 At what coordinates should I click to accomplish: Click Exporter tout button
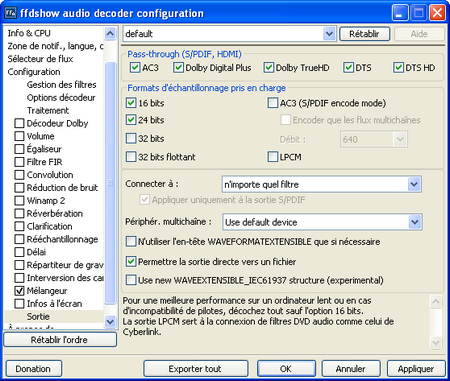point(195,369)
